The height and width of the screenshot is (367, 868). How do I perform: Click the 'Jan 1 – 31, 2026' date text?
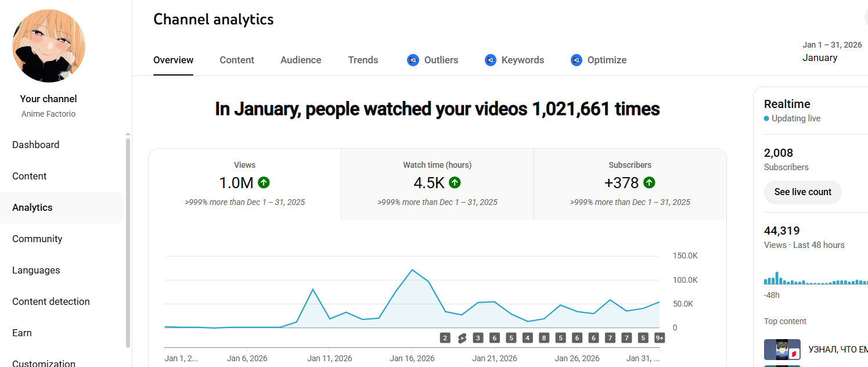tap(832, 45)
